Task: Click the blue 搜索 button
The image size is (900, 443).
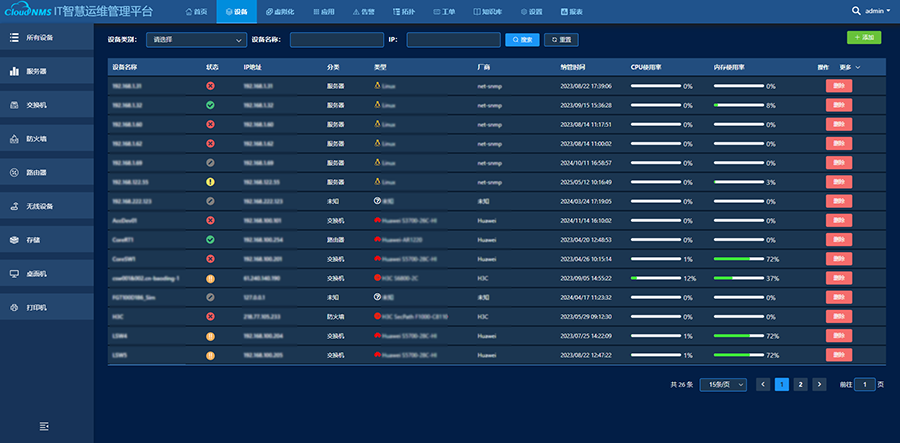Action: pyautogui.click(x=522, y=40)
